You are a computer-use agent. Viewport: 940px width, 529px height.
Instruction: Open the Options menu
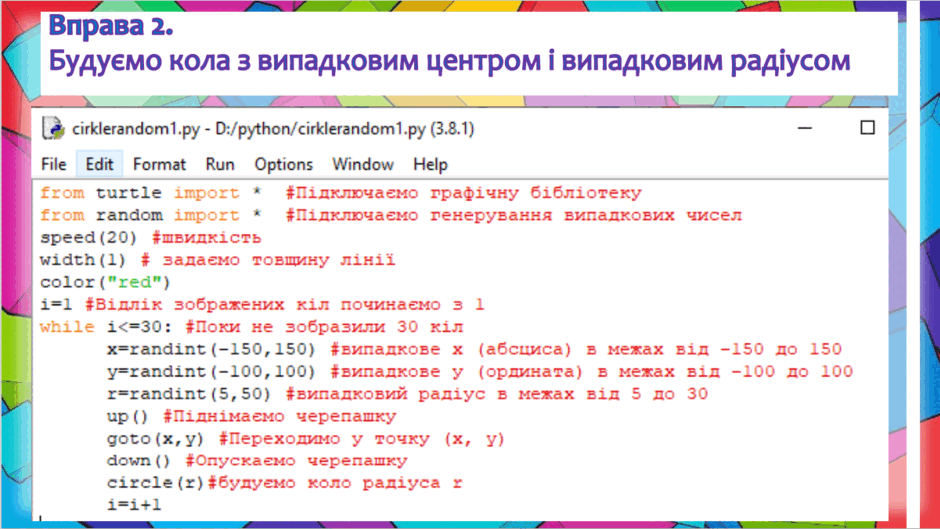(284, 164)
